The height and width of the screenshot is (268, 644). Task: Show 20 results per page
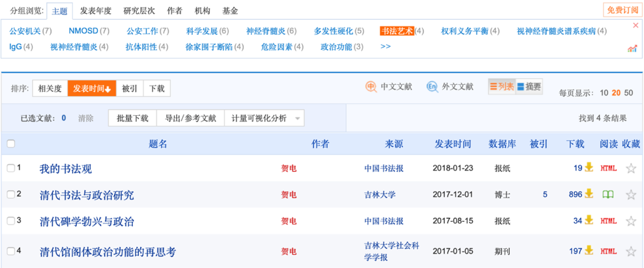[x=616, y=93]
